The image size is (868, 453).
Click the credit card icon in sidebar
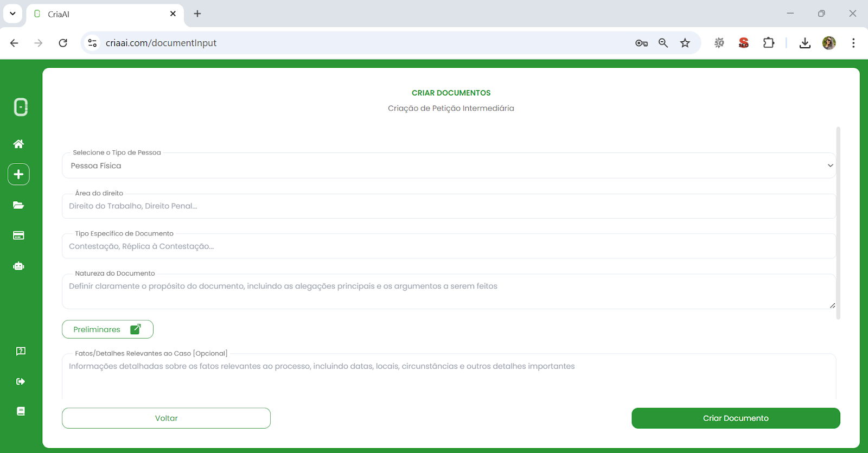tap(18, 235)
